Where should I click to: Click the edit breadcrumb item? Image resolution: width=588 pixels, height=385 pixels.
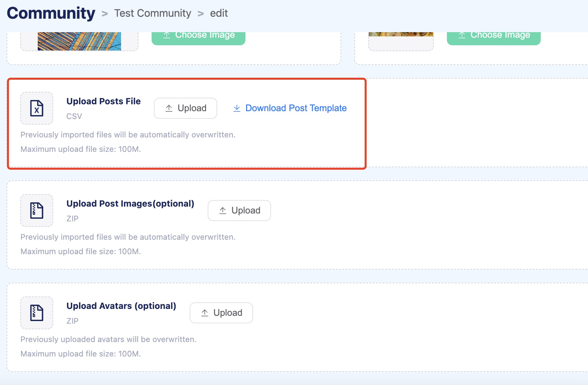pos(219,13)
